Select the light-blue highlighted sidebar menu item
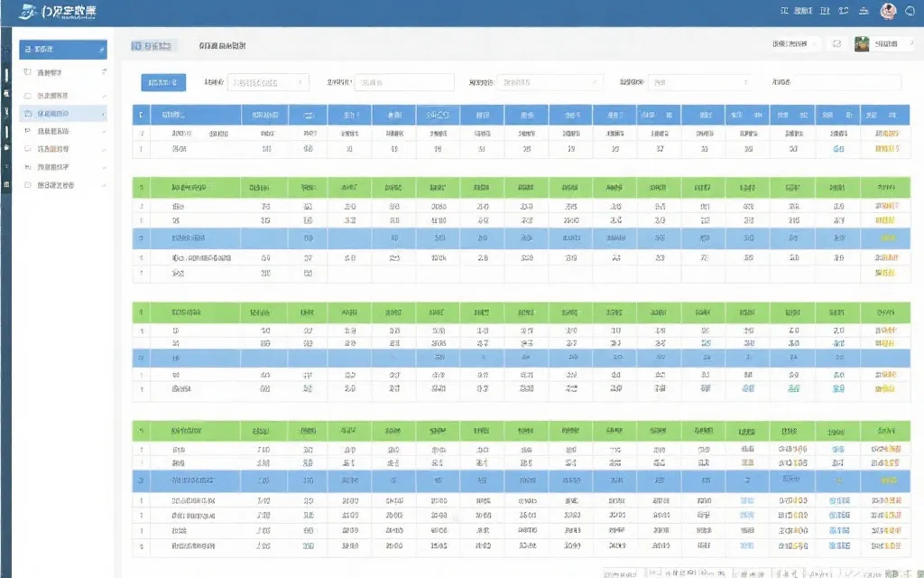The height and width of the screenshot is (578, 924). pos(63,114)
